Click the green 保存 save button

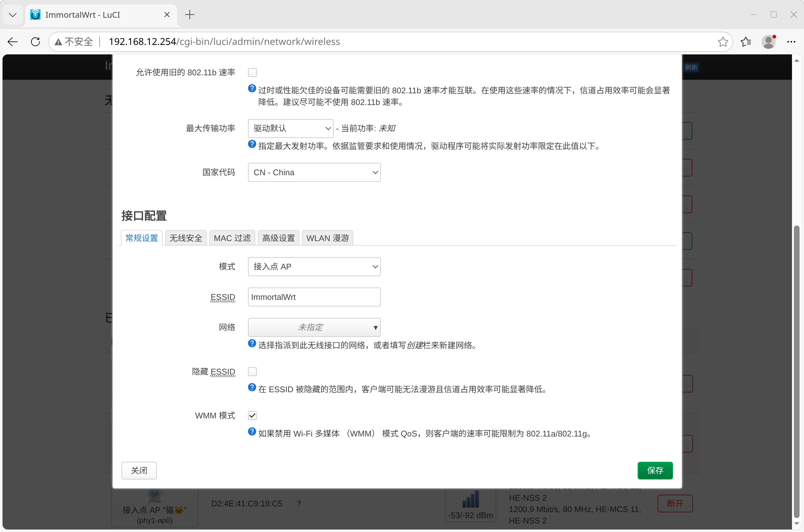[x=655, y=470]
